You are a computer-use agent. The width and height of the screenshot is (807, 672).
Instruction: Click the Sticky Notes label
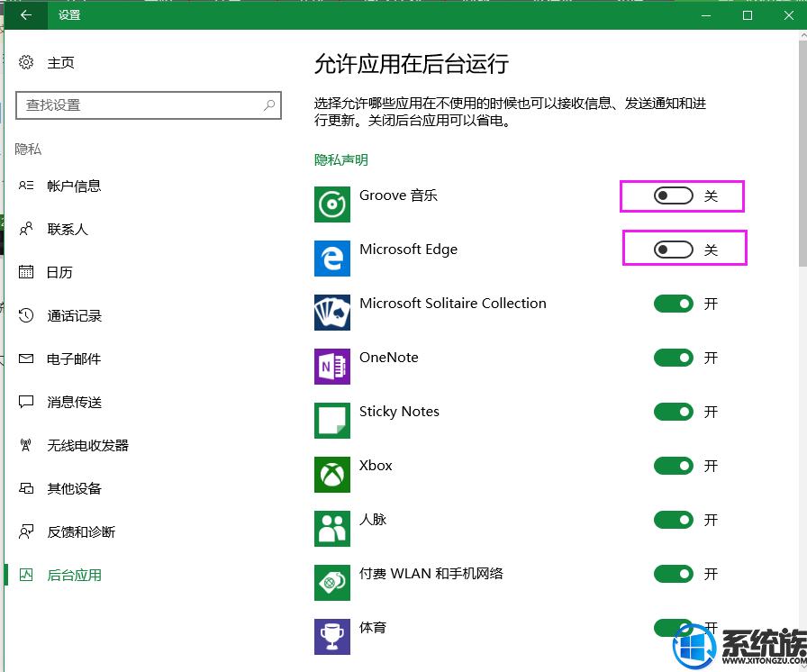[x=399, y=412]
